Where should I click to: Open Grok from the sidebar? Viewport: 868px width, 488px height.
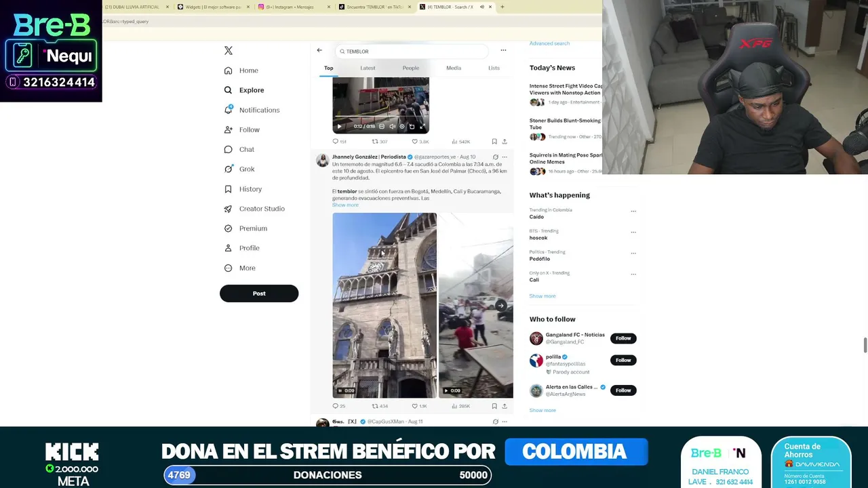click(x=239, y=169)
